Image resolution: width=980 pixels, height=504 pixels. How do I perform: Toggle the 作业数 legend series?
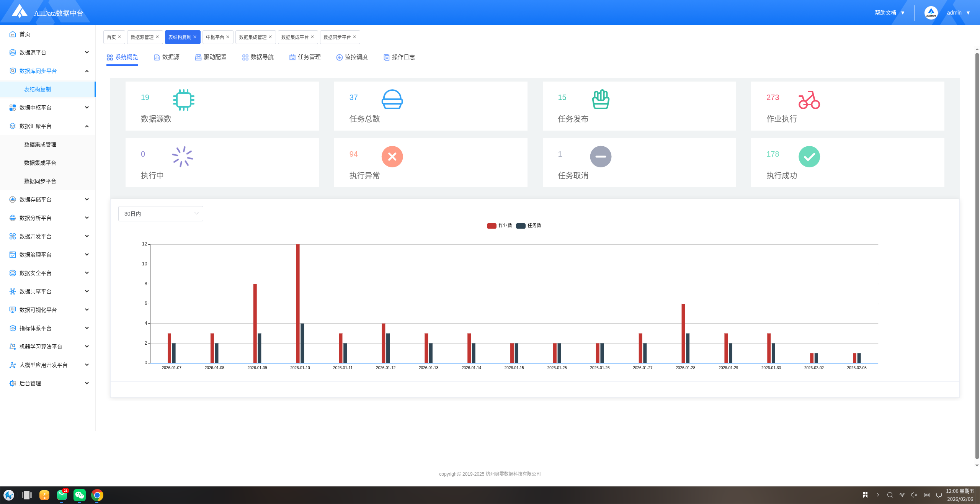(x=499, y=226)
